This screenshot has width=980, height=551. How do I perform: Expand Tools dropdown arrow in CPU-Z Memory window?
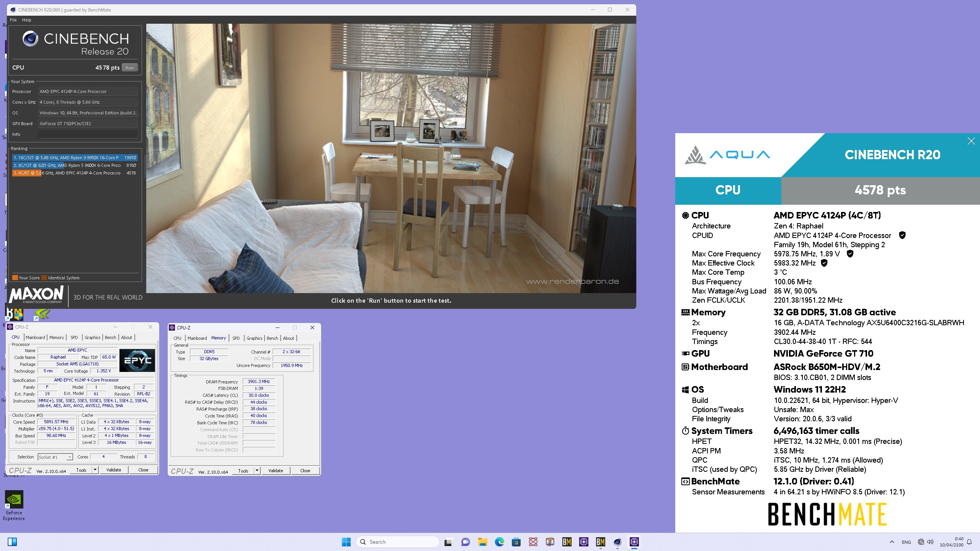click(x=257, y=471)
